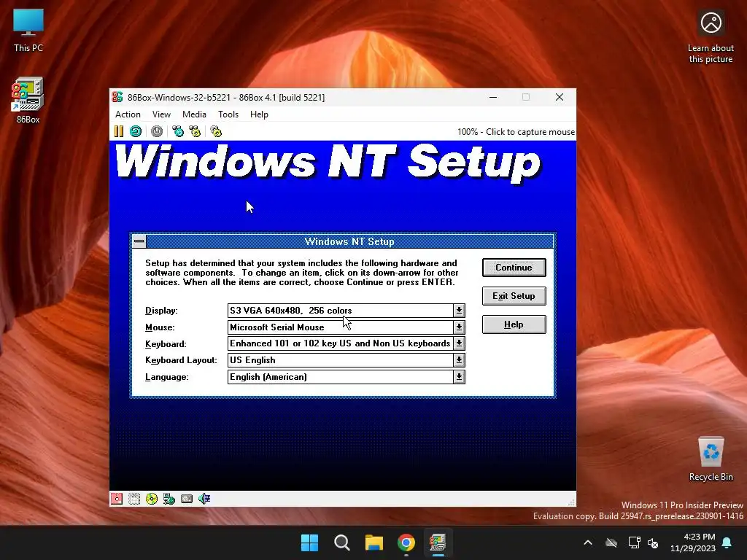Click the muted volume tray icon
Screen dimensions: 747x560
pyautogui.click(x=653, y=542)
